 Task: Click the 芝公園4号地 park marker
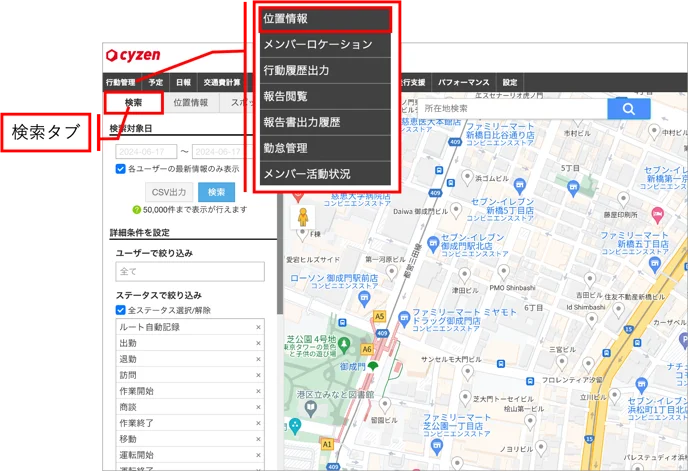344,345
